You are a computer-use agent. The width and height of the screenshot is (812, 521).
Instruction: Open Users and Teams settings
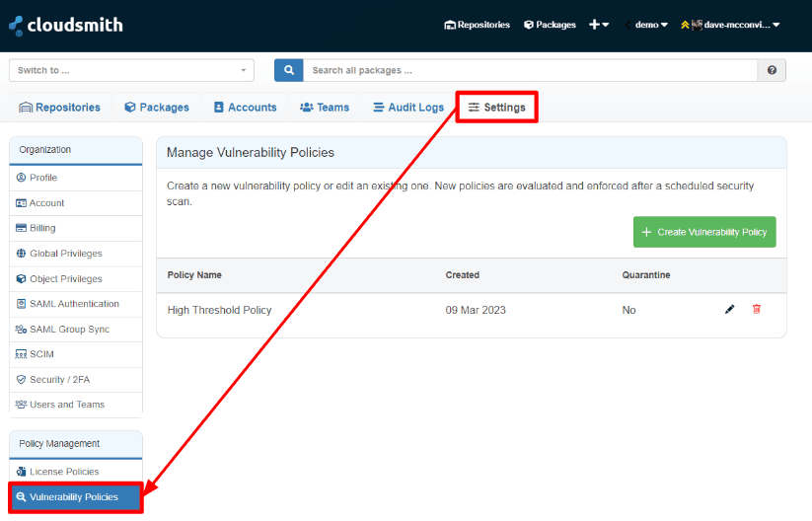pyautogui.click(x=76, y=405)
